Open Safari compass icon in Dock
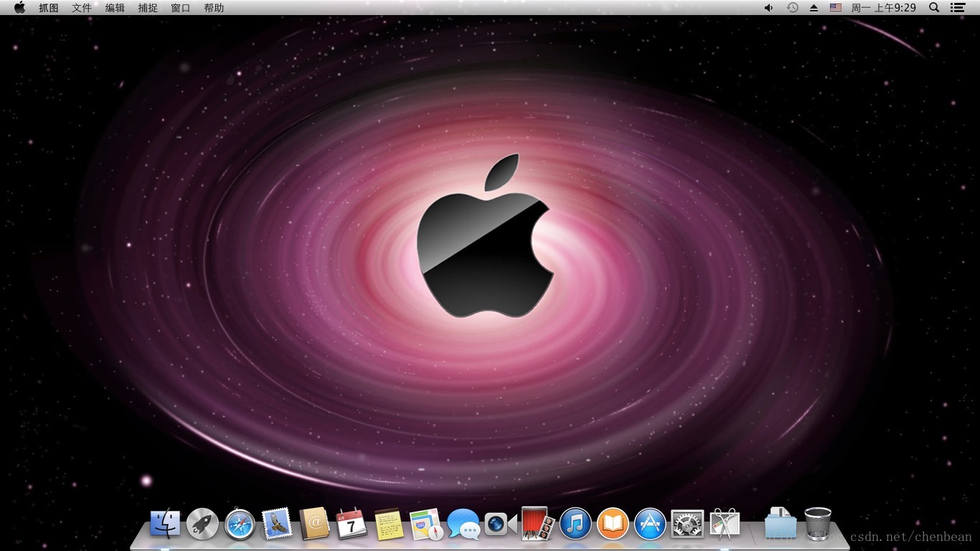The image size is (980, 551). 240,524
